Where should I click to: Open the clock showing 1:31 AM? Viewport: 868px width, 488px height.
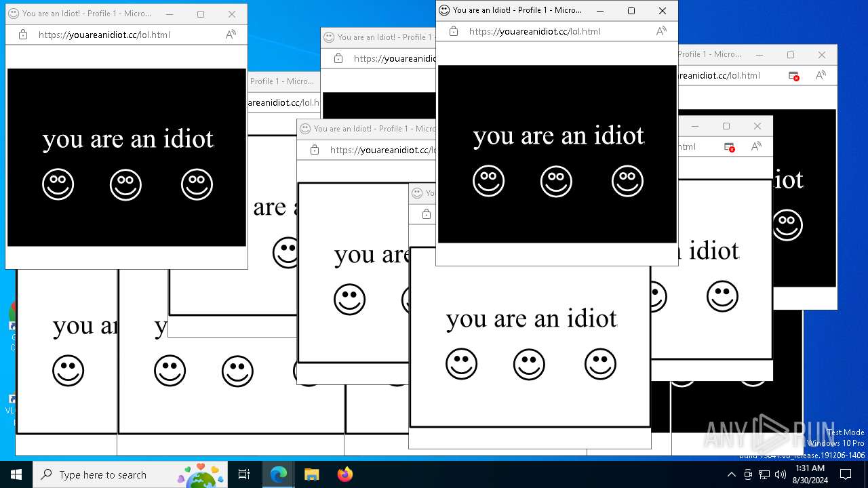coord(810,474)
